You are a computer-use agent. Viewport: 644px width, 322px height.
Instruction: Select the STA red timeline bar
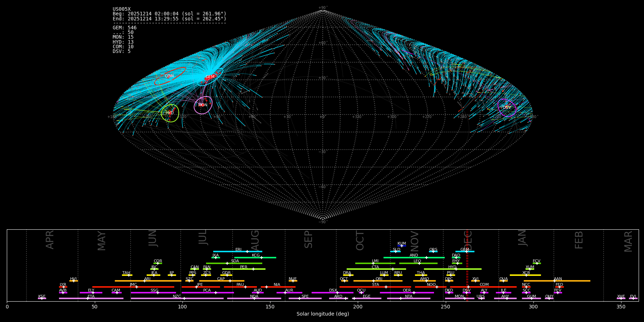[x=375, y=287]
